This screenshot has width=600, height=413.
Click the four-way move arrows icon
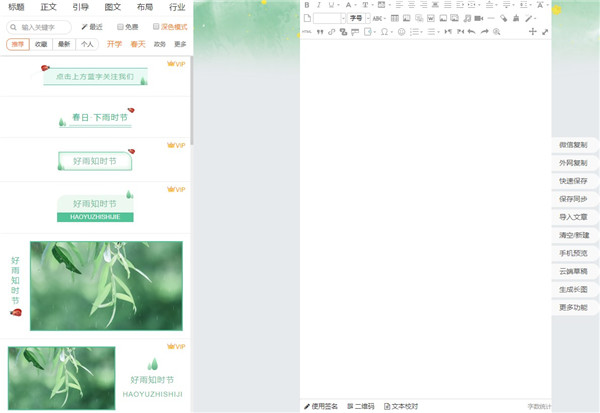(533, 32)
